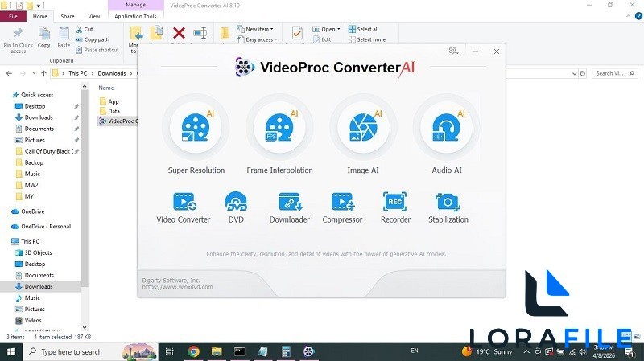644x361 pixels.
Task: Open the Application Tools tab
Action: click(135, 16)
